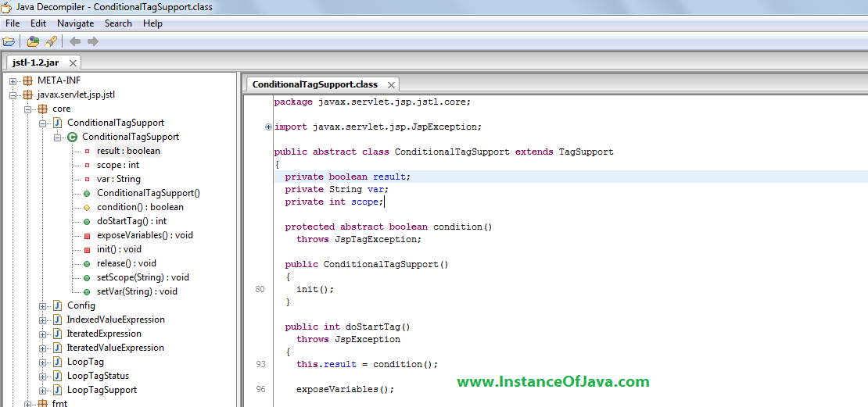The width and height of the screenshot is (868, 407).
Task: Expand the collapsed import statements in code
Action: (268, 127)
